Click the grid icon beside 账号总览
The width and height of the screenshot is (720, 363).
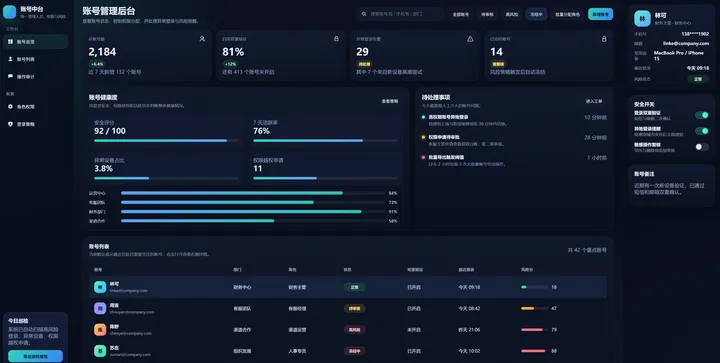click(10, 42)
